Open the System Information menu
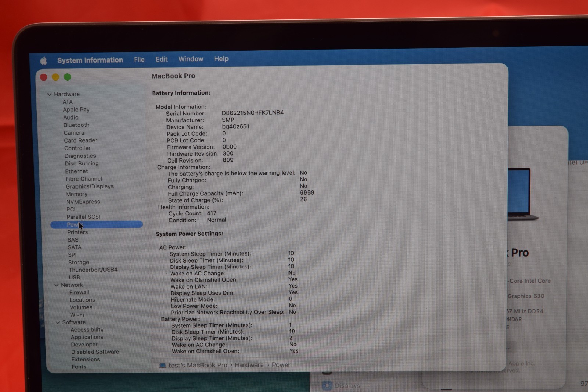Screen dimensions: 588x392 pyautogui.click(x=90, y=60)
